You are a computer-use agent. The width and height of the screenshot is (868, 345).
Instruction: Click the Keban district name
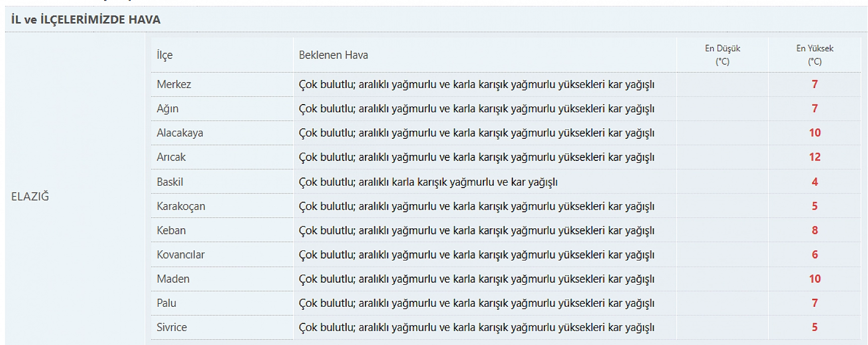(171, 230)
